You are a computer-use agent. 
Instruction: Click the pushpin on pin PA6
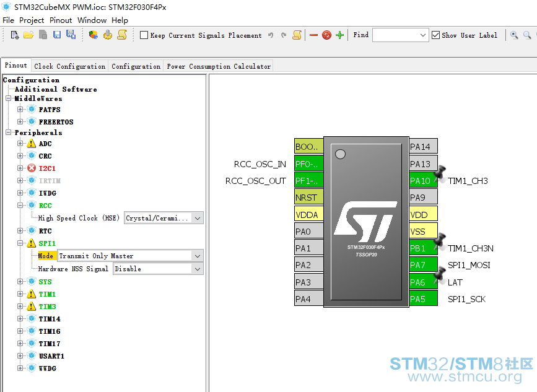(439, 274)
